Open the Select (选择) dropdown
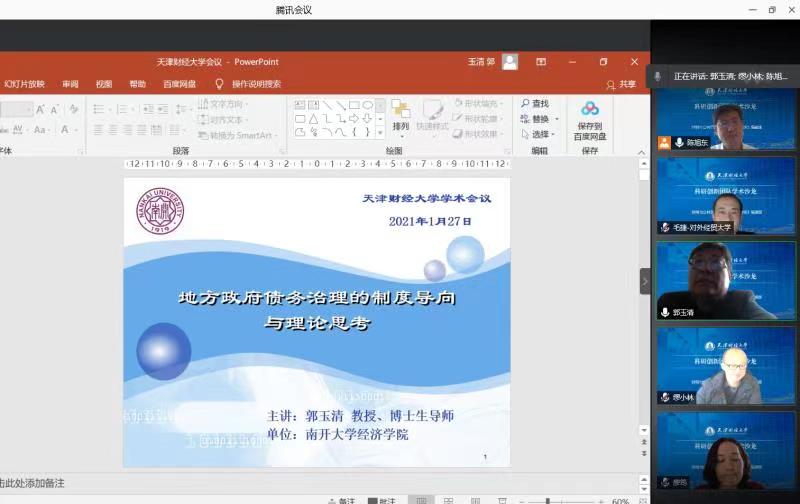 coord(553,134)
